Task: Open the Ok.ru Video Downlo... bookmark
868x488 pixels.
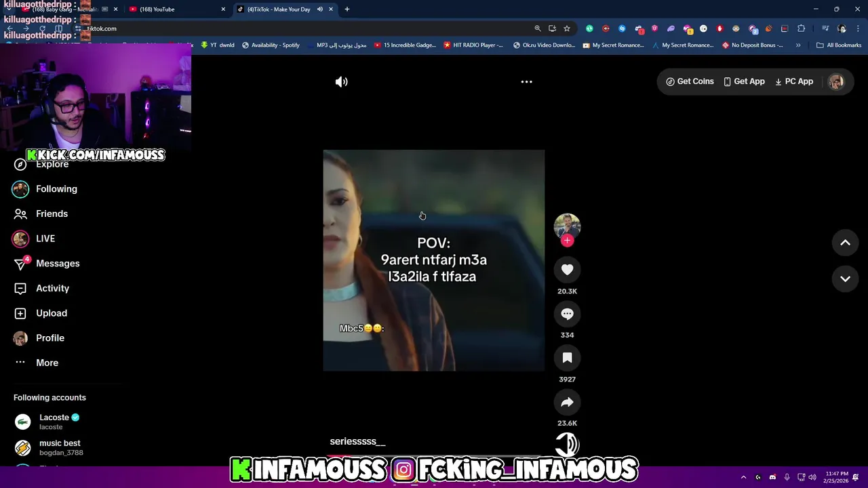Action: click(x=545, y=45)
